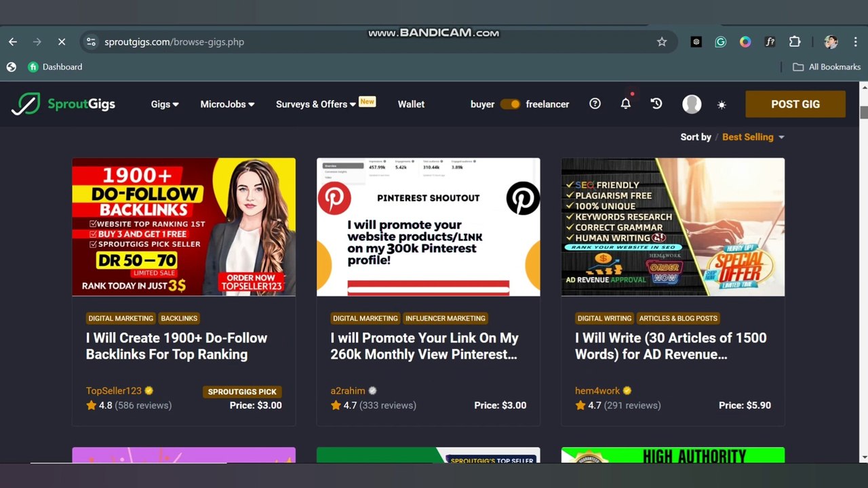Open Chrome three-dot menu

[855, 42]
